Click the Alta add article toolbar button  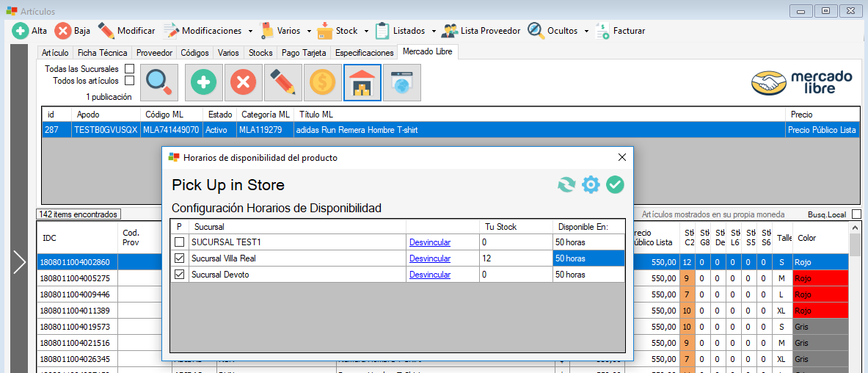click(29, 31)
